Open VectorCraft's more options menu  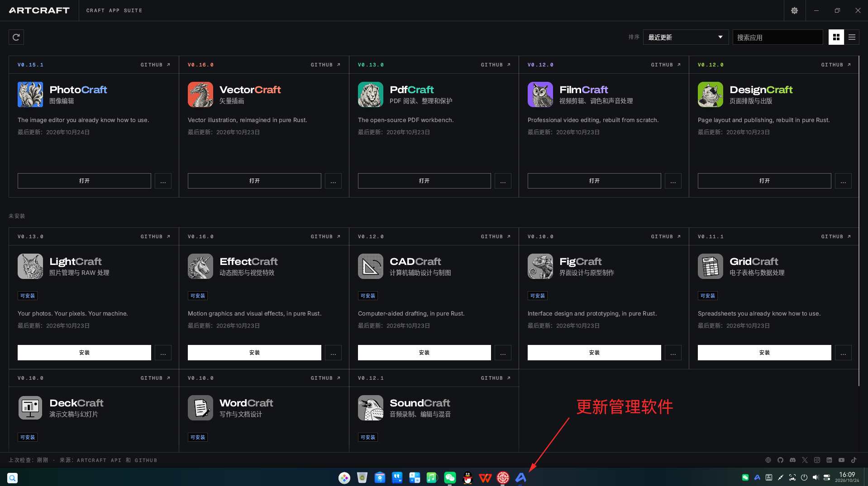click(x=333, y=181)
